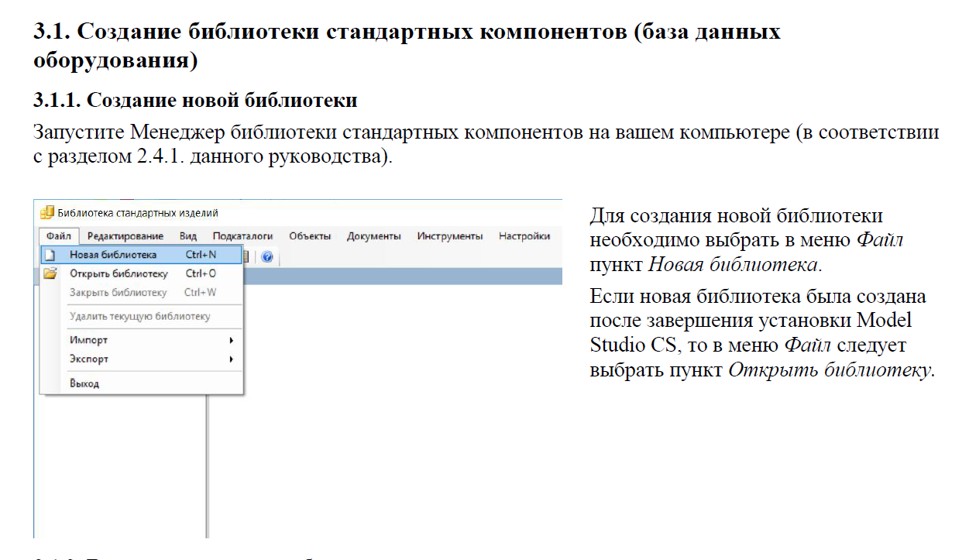Open the Файл menu in the menu bar
Viewport: 976px width, 560px height.
click(x=58, y=236)
